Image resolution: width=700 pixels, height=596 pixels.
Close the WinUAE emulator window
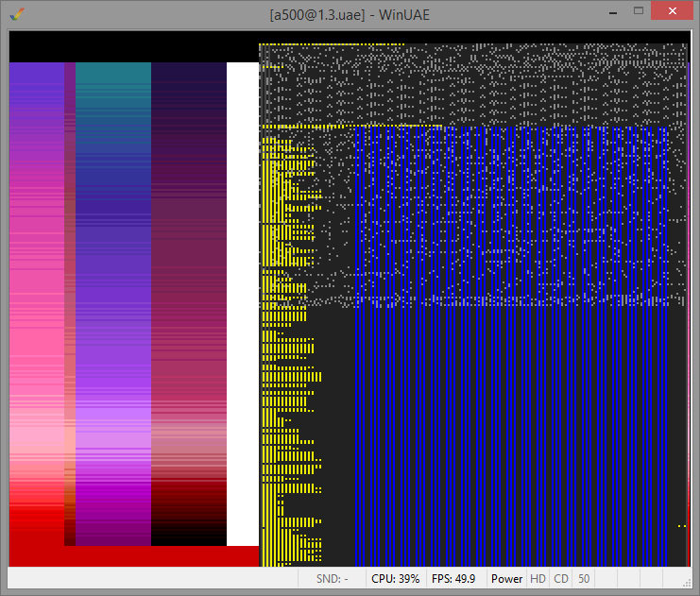tap(672, 10)
